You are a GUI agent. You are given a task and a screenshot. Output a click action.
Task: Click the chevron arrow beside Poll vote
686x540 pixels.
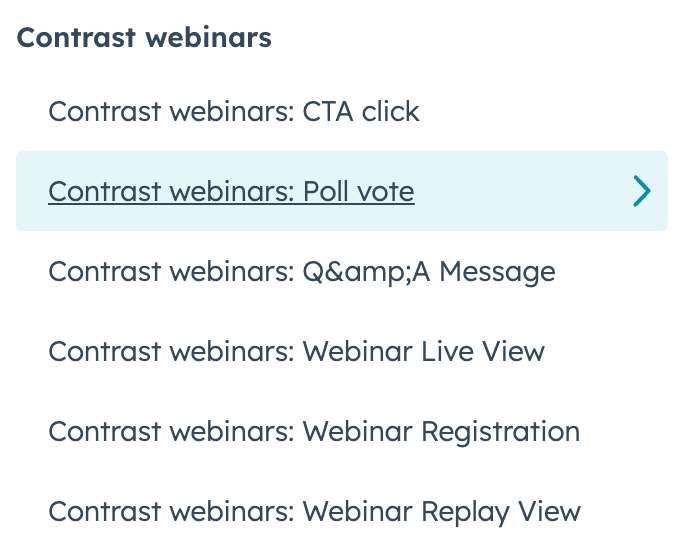coord(641,191)
